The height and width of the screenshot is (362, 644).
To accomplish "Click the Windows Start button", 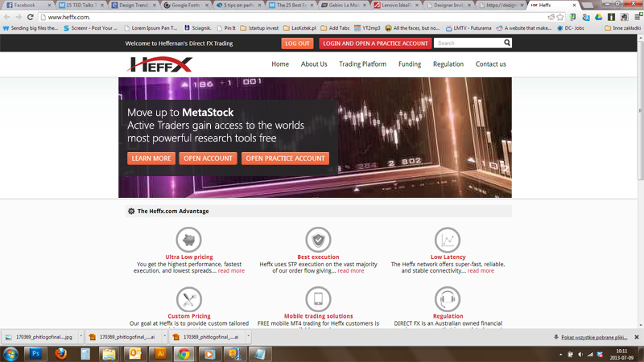I will tap(10, 354).
